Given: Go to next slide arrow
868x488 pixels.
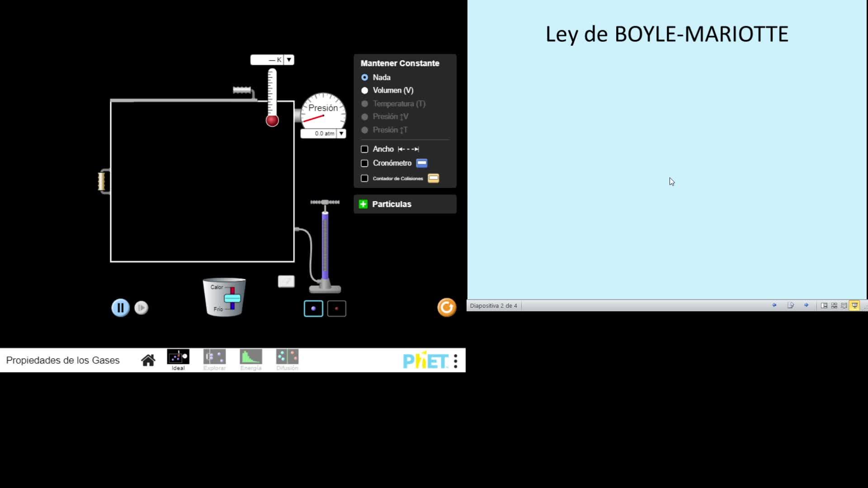Looking at the screenshot, I should click(806, 305).
